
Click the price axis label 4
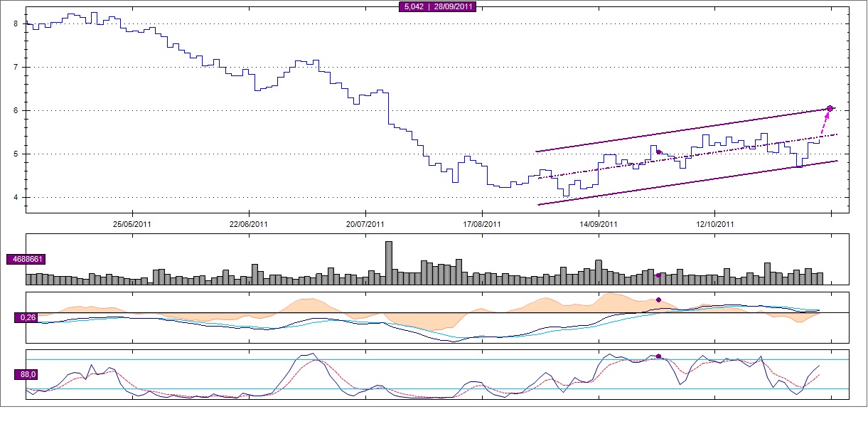coord(16,197)
